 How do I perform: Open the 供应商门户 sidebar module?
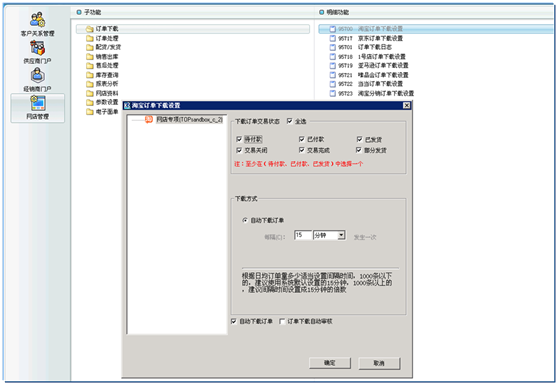point(37,52)
